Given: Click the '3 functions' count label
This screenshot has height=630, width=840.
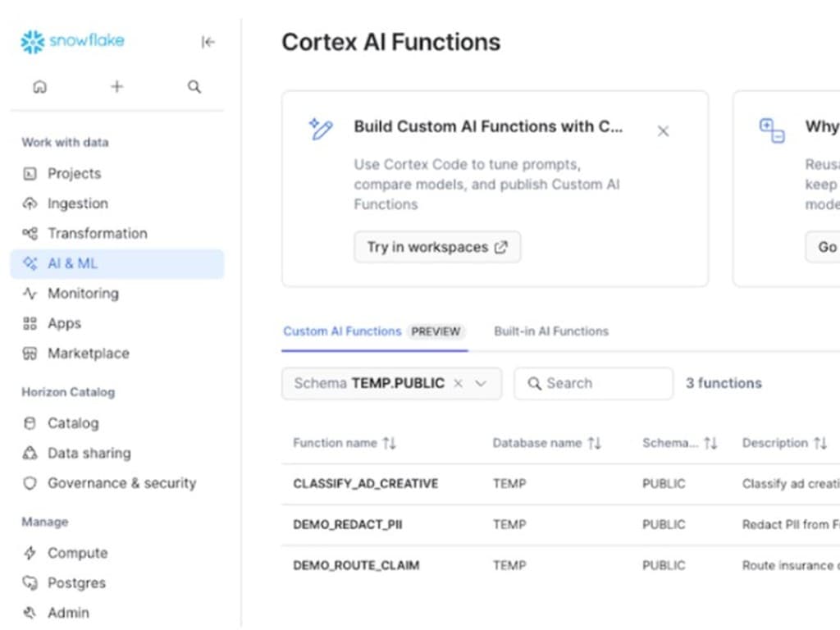Looking at the screenshot, I should 724,383.
